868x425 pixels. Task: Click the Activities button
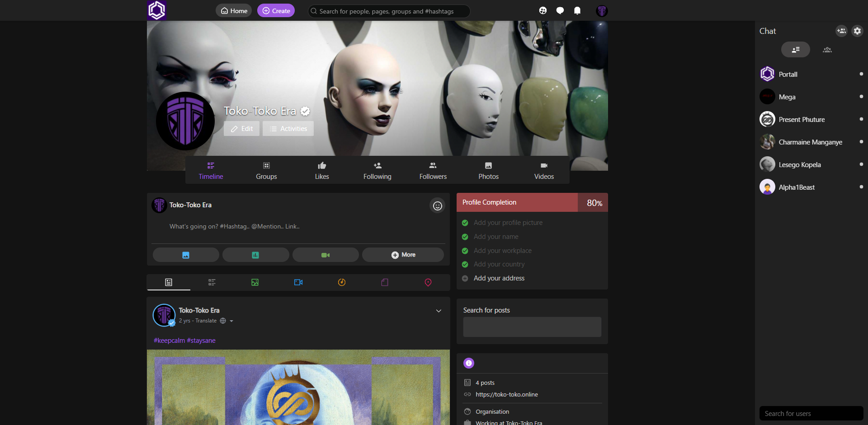click(288, 129)
